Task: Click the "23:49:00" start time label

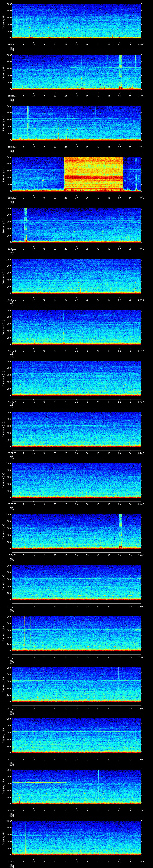Action: pyautogui.click(x=12, y=300)
